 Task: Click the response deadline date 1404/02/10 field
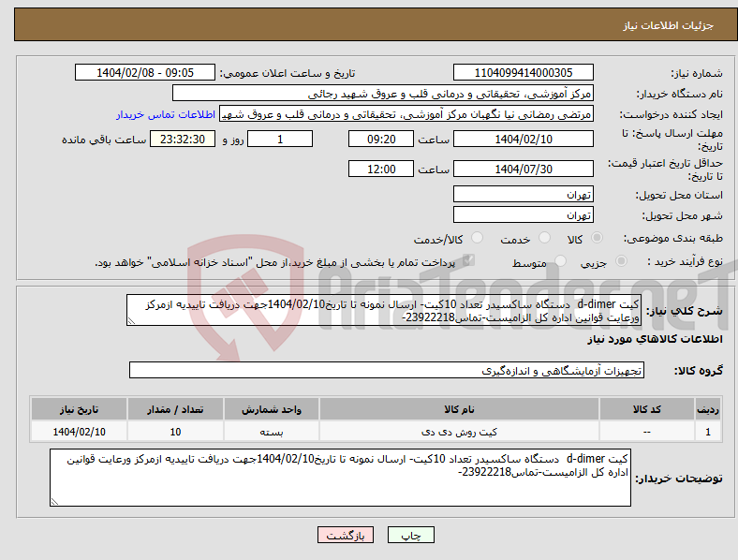click(x=523, y=139)
